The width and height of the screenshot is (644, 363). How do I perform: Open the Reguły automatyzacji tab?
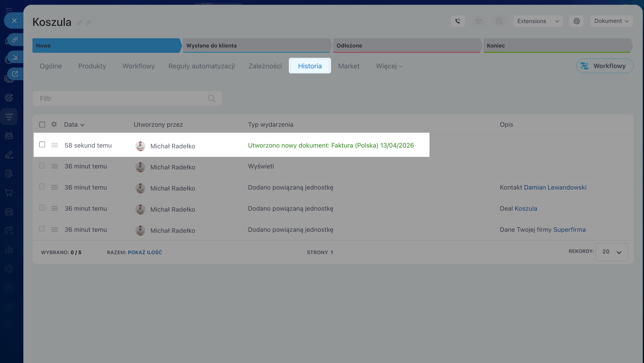[x=201, y=66]
